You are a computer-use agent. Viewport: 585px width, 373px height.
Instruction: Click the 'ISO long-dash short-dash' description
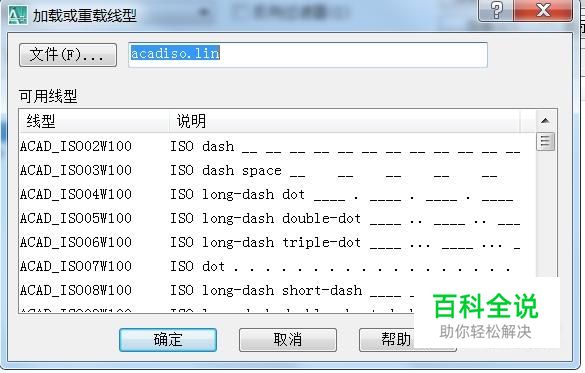266,290
